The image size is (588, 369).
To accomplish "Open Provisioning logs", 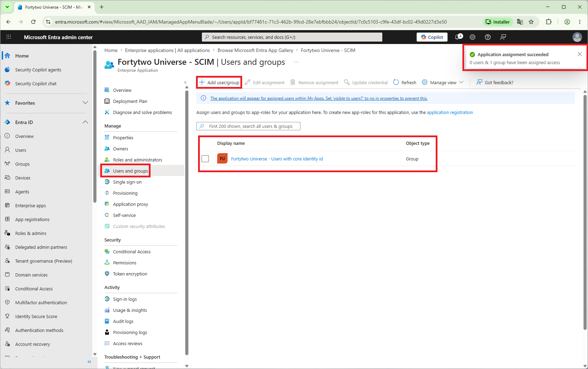I will [130, 333].
